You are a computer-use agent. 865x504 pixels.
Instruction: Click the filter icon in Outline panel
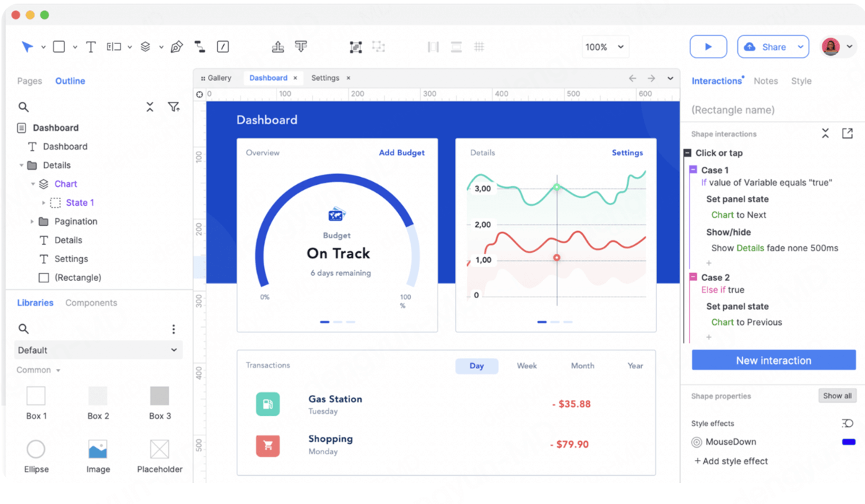coord(173,107)
